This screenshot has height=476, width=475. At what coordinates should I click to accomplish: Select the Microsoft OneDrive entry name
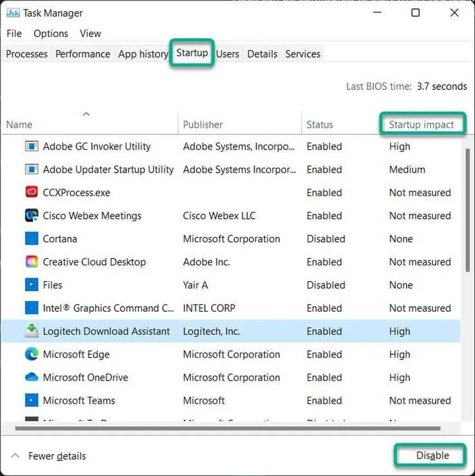pos(85,377)
